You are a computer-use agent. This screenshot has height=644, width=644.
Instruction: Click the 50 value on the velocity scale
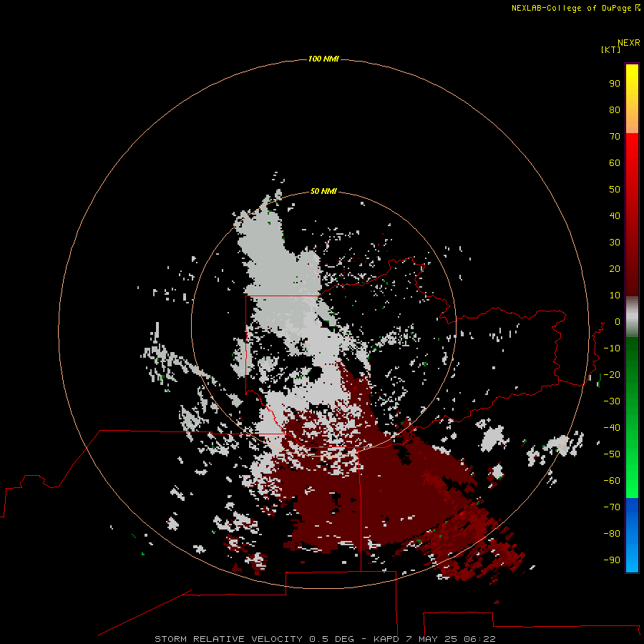pos(615,190)
